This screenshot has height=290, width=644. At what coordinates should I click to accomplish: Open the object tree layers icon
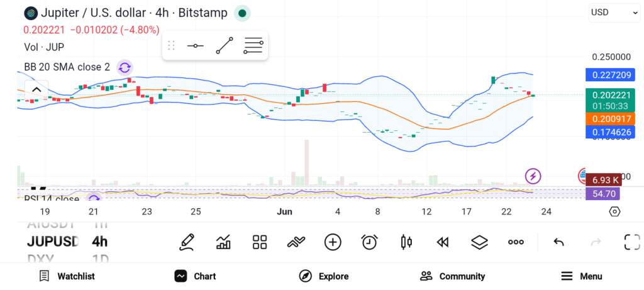click(x=479, y=242)
